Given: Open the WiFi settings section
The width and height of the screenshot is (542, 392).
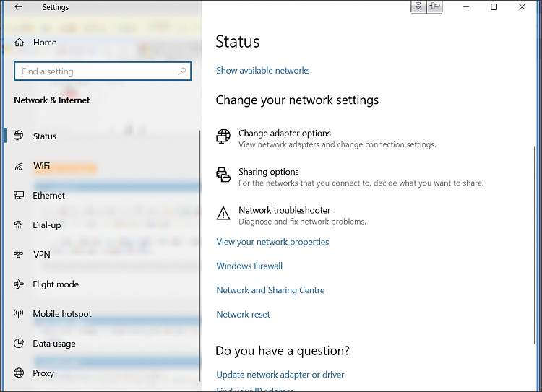Looking at the screenshot, I should (41, 166).
